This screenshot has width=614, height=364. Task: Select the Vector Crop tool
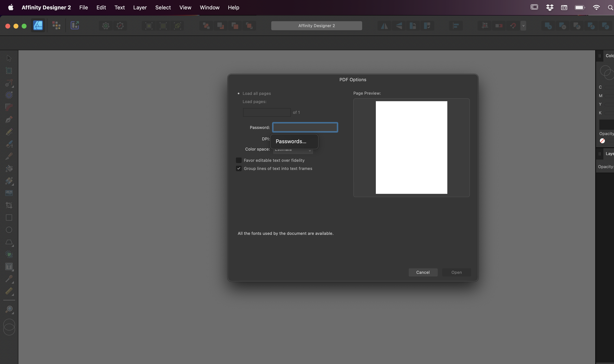9,205
